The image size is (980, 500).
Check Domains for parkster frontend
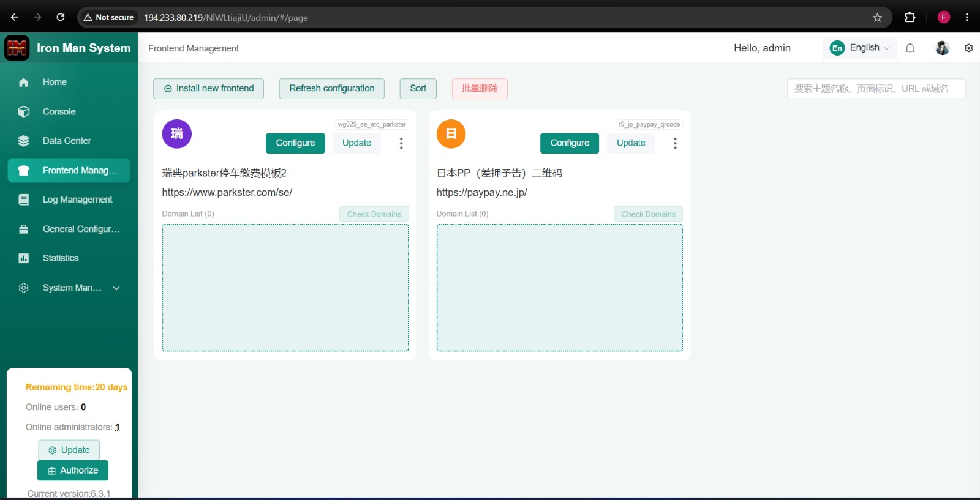pos(374,214)
